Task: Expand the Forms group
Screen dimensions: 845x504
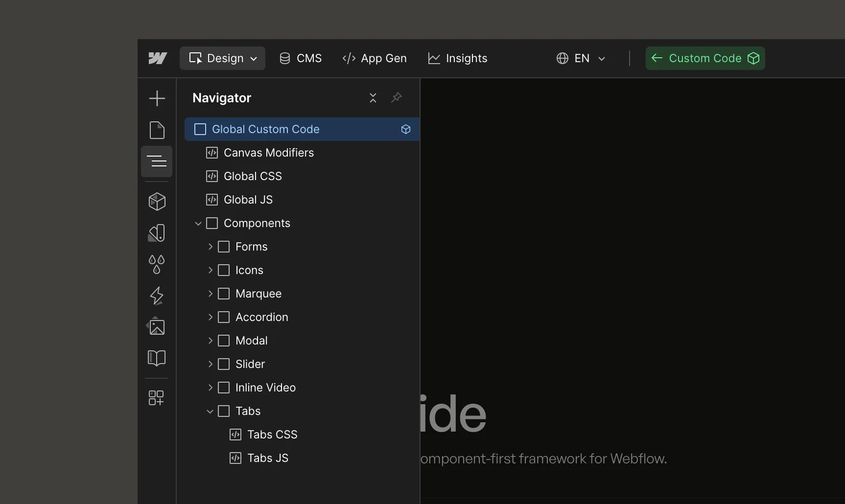Action: (210, 247)
